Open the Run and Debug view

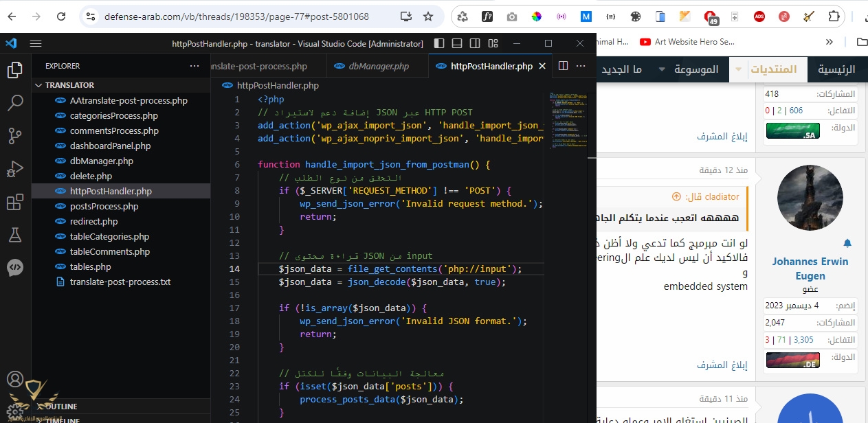[x=15, y=169]
